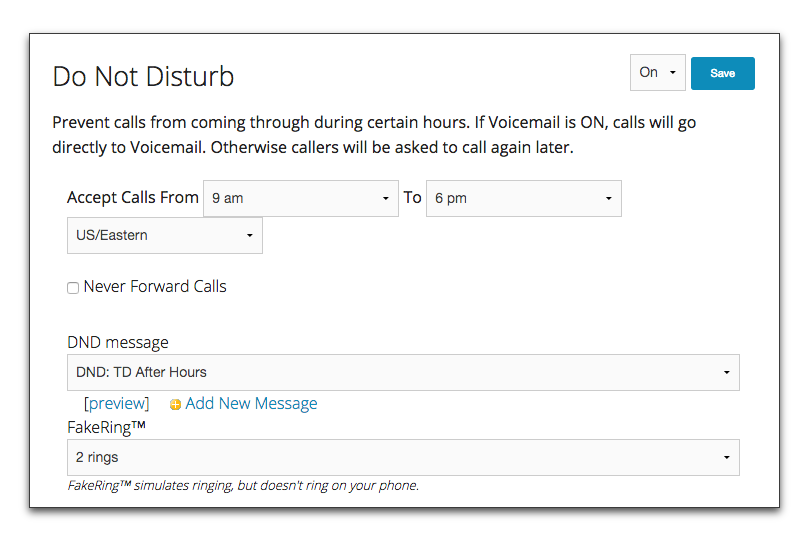The image size is (809, 540).
Task: Expand the DND message selection dropdown
Action: click(403, 372)
